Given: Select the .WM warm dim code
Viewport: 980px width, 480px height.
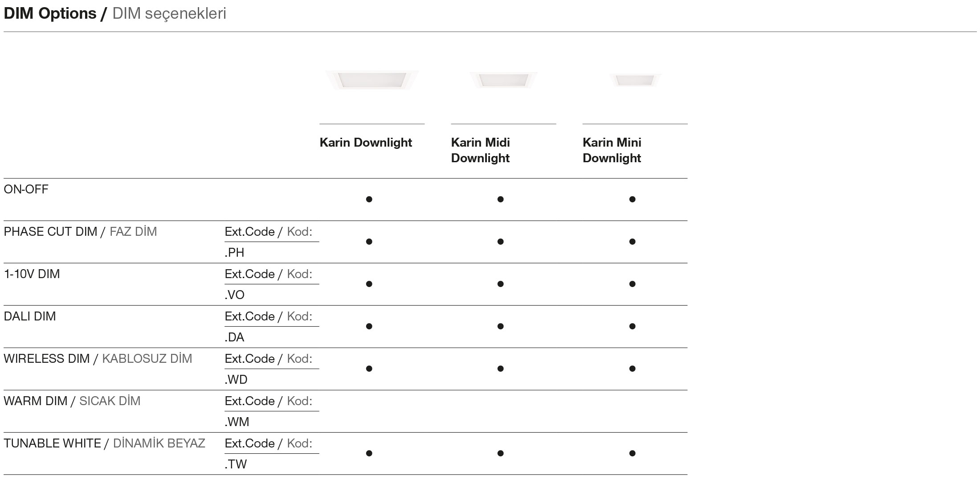Looking at the screenshot, I should 237,422.
